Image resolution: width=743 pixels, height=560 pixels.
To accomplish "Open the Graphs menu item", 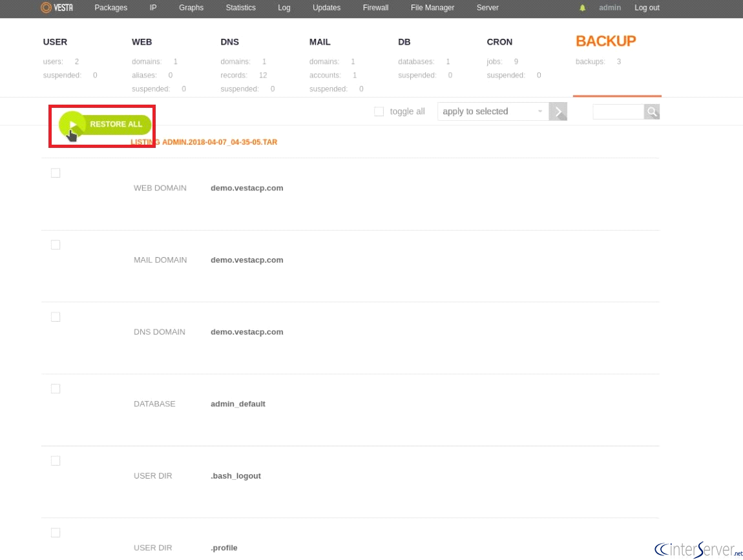I will [x=191, y=8].
